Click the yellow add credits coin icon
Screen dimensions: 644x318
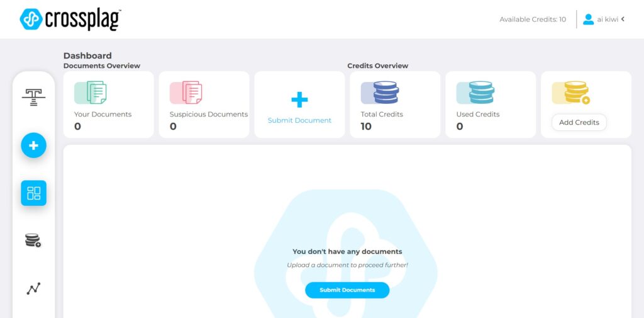click(x=571, y=93)
